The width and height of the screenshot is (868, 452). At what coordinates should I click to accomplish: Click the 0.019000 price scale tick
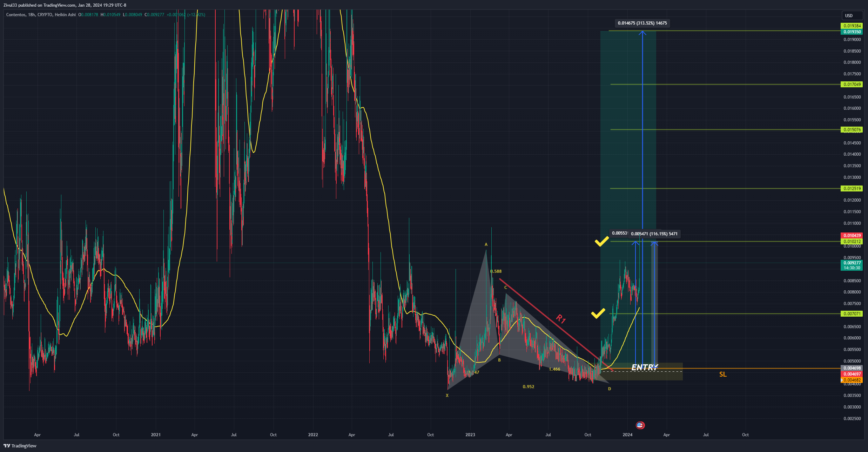pos(852,40)
